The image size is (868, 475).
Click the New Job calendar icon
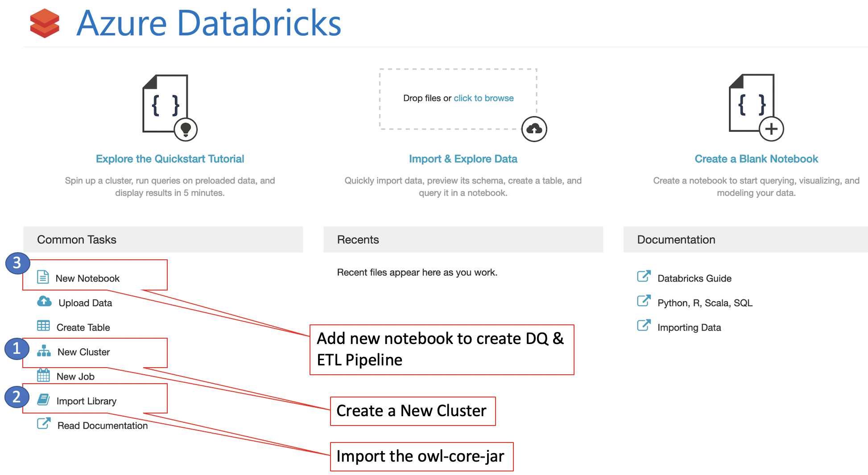pyautogui.click(x=43, y=375)
